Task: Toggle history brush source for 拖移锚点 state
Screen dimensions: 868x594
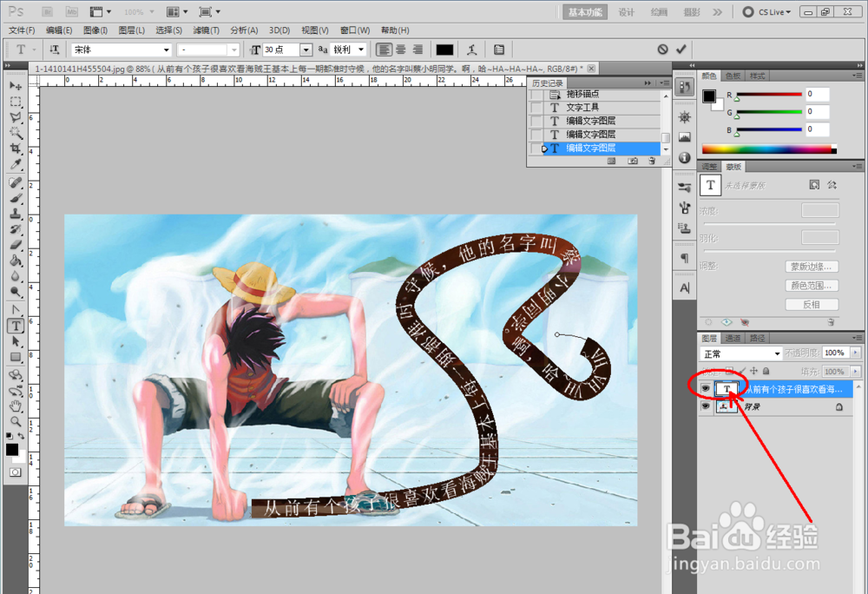Action: 536,95
